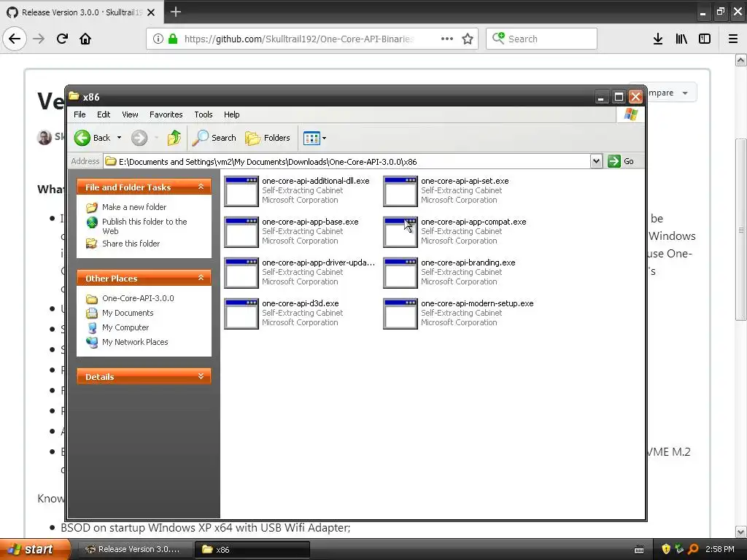The width and height of the screenshot is (747, 560).
Task: Select one-core-api-api-set.exe file icon
Action: click(x=400, y=191)
